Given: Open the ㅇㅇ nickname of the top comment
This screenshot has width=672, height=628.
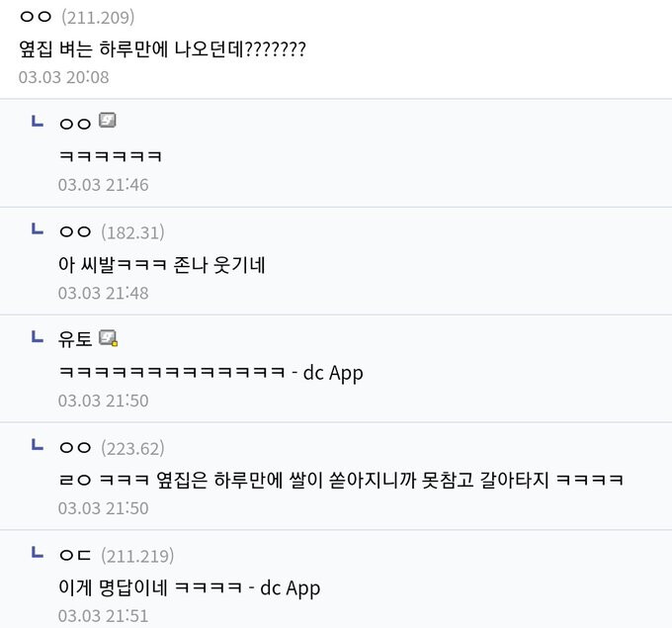Looking at the screenshot, I should (x=36, y=17).
